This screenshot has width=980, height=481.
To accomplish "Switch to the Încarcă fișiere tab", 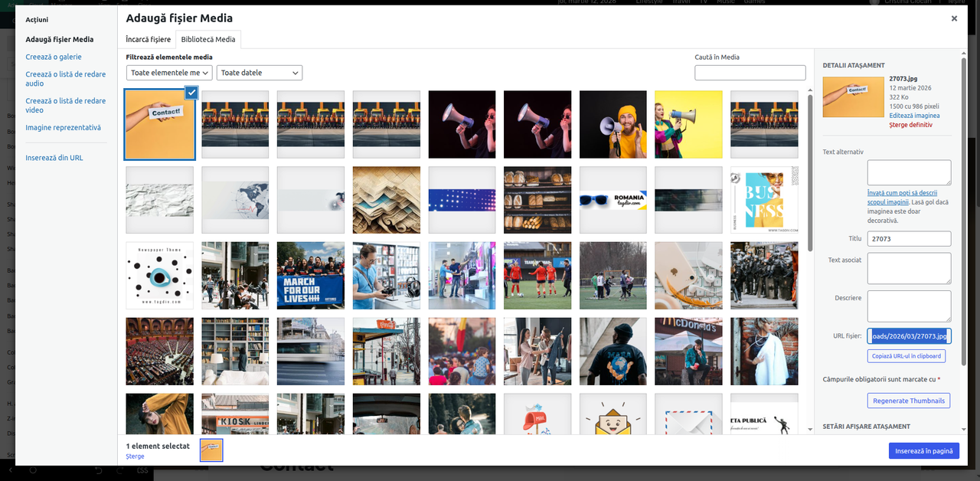I will 149,39.
